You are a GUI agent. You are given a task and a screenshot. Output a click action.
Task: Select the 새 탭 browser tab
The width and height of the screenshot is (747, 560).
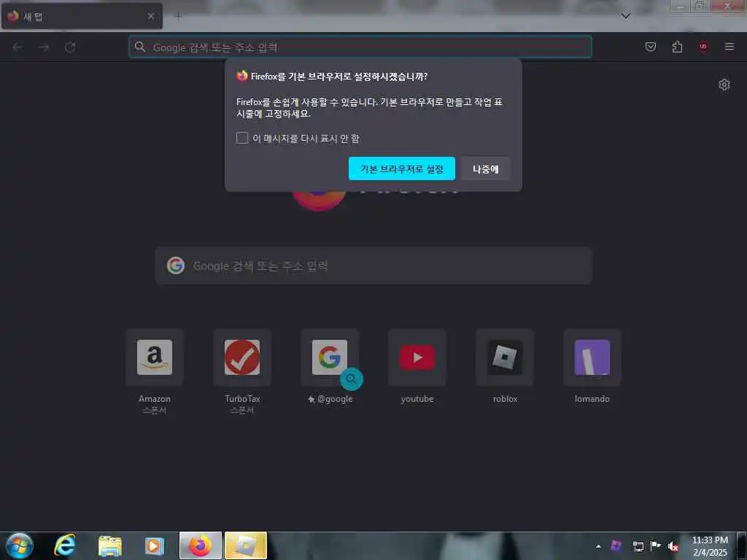pyautogui.click(x=82, y=16)
